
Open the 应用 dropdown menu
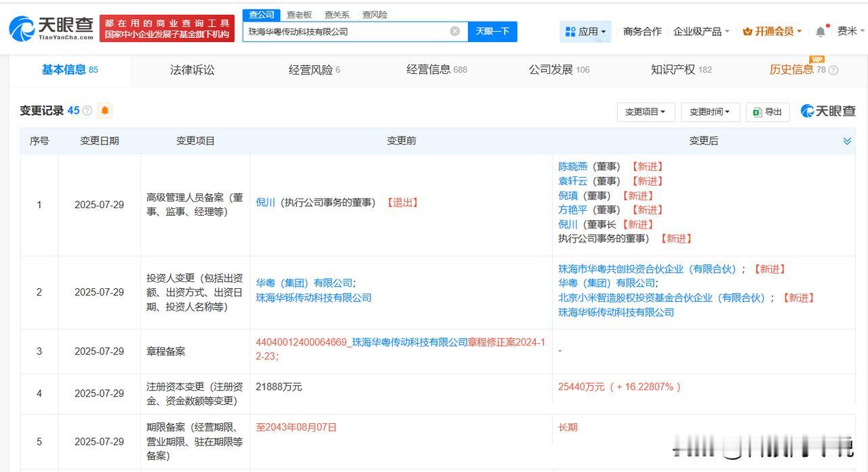[586, 31]
